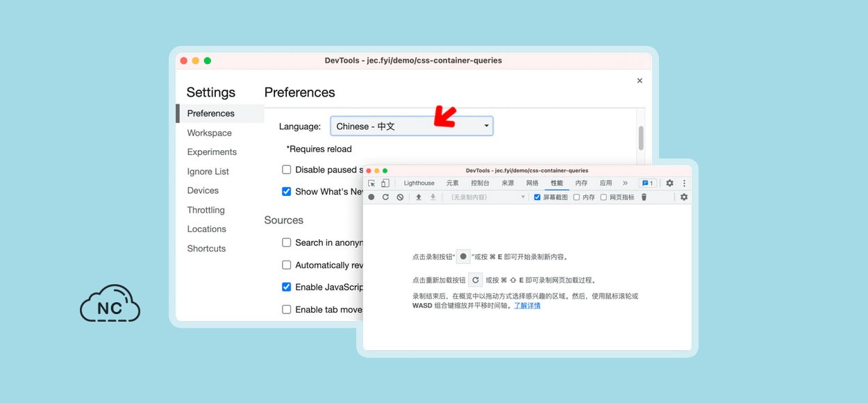The width and height of the screenshot is (868, 403).
Task: Open the 控制台 tab
Action: pyautogui.click(x=481, y=183)
